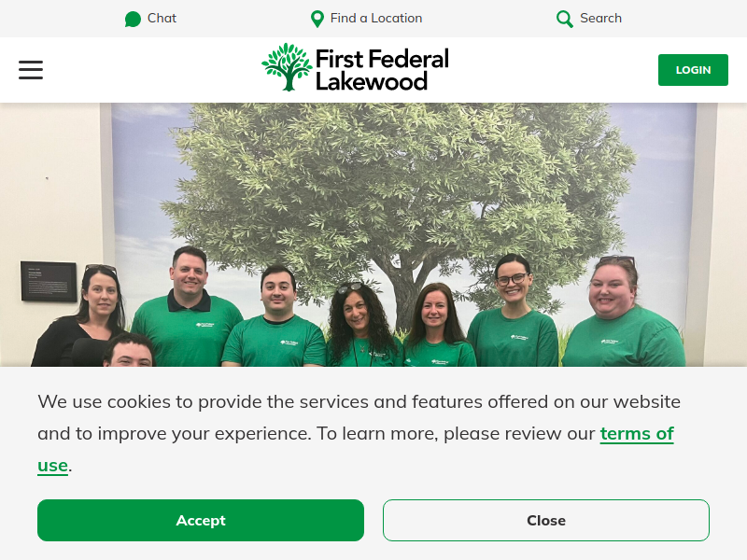Click the green magnifying glass icon
The height and width of the screenshot is (560, 747).
[565, 19]
